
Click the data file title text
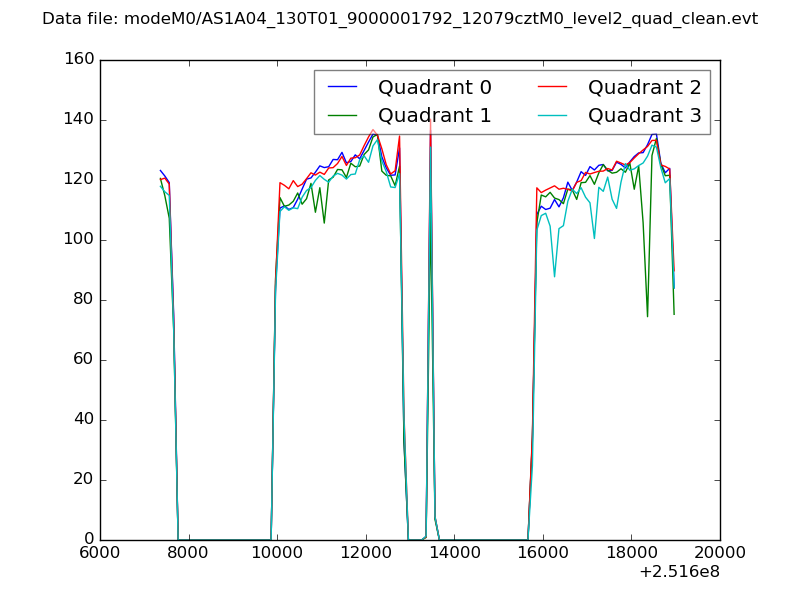pos(400,19)
